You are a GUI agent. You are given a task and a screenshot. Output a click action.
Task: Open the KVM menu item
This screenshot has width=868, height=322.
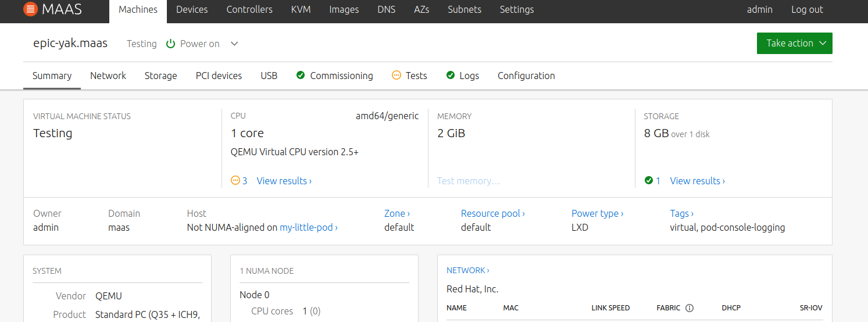coord(301,9)
